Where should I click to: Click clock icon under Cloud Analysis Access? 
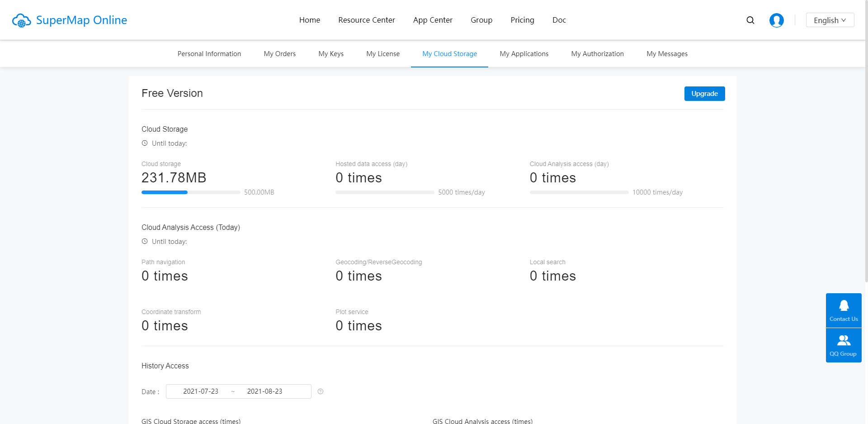145,241
